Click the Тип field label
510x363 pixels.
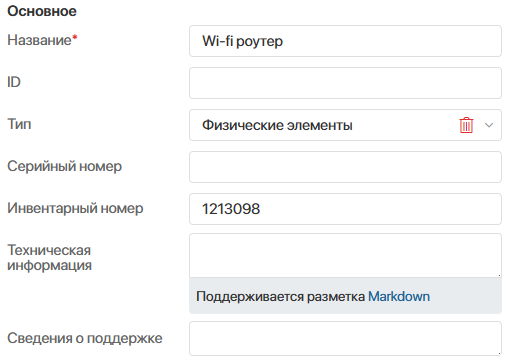19,124
